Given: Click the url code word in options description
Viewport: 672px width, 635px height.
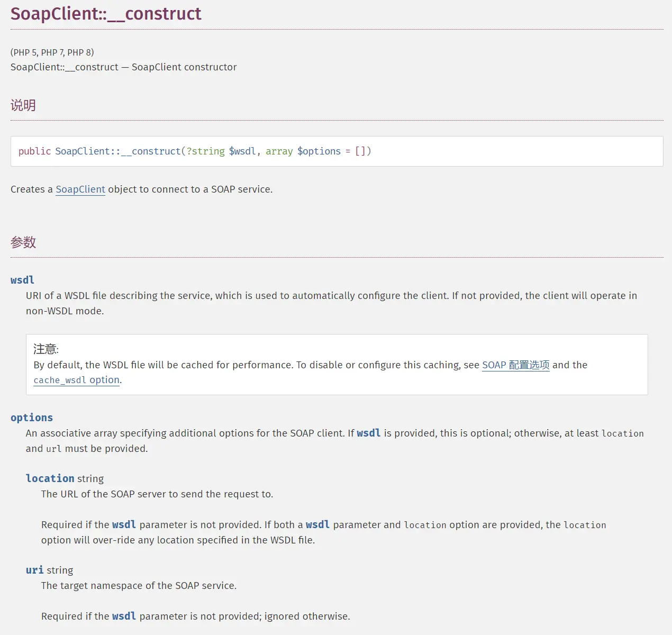Looking at the screenshot, I should point(53,449).
